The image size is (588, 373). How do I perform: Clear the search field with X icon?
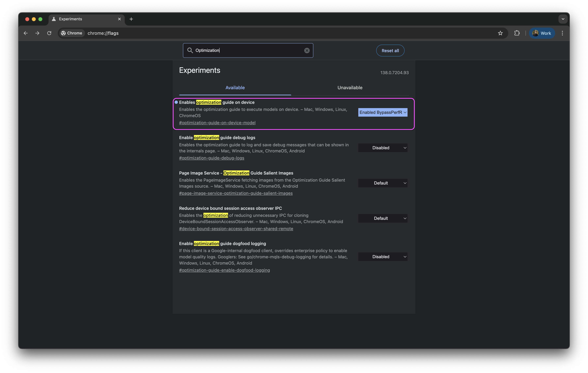307,51
